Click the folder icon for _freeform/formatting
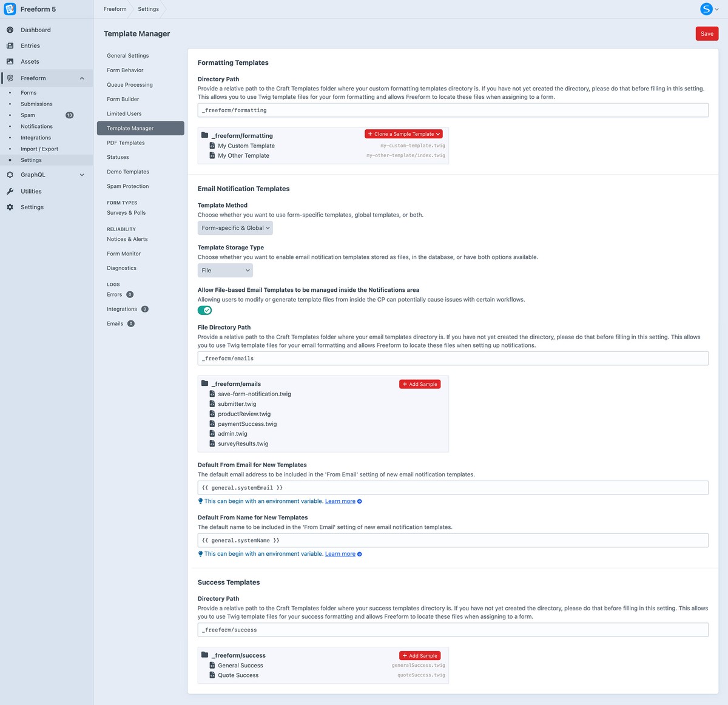 [204, 135]
